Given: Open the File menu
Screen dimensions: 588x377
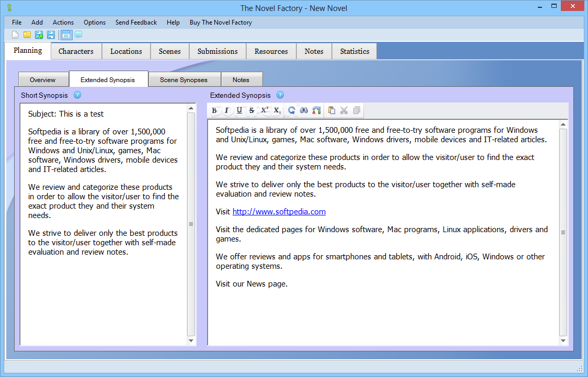Looking at the screenshot, I should [x=17, y=22].
